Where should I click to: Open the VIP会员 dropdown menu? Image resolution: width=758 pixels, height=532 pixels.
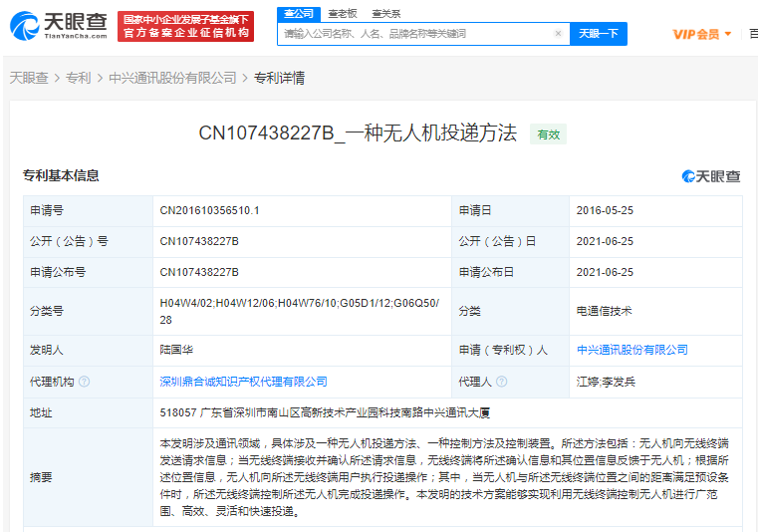tap(701, 34)
